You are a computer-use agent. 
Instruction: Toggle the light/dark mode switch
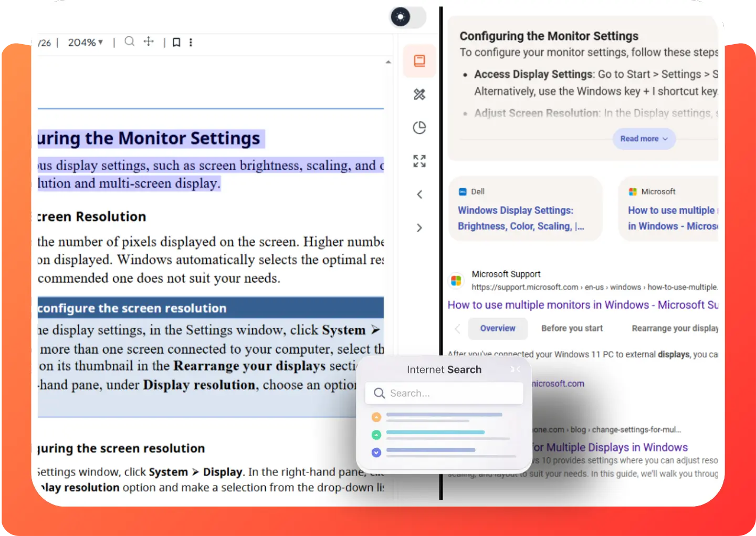(407, 17)
